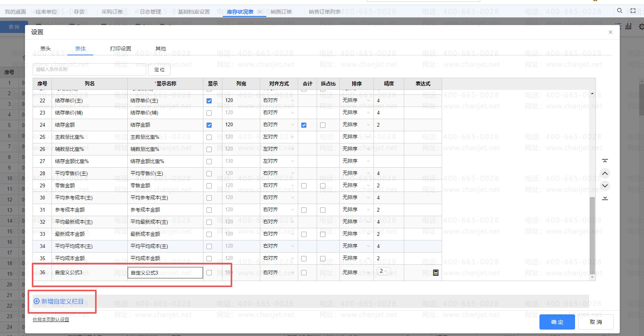Screen dimensions: 644x336
Task: Edit 显示名称 field of 自定义公式3
Action: [x=165, y=273]
